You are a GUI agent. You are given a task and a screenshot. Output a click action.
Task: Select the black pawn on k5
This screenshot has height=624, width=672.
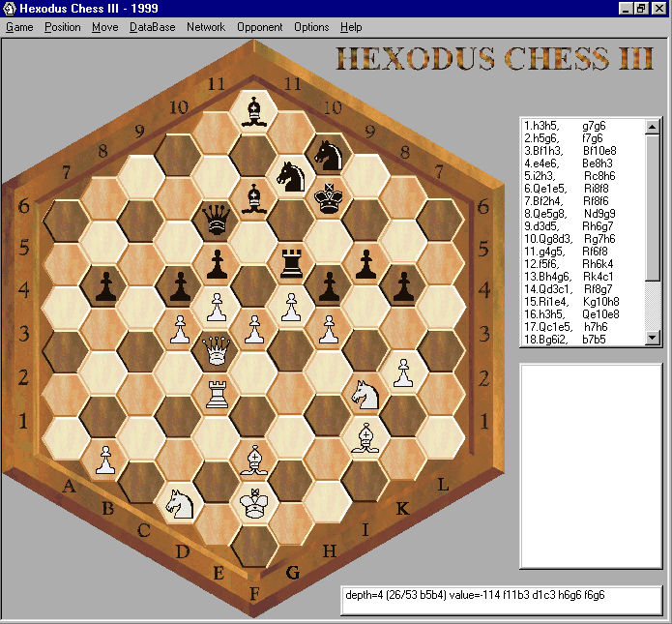tap(403, 286)
